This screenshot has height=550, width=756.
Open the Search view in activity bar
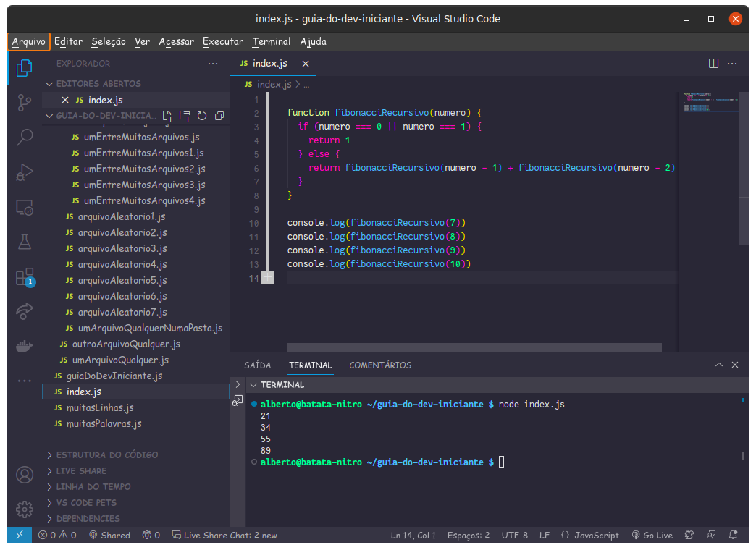click(x=24, y=137)
